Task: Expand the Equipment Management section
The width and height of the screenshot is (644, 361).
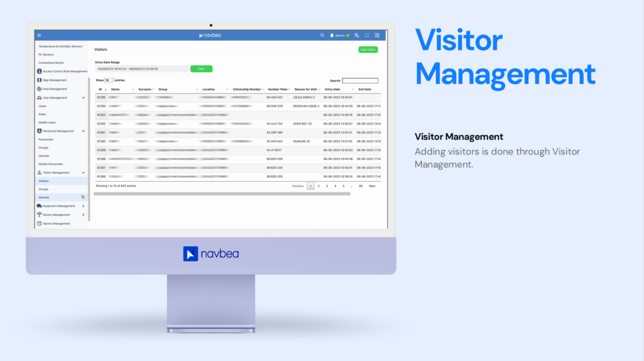Action: (83, 206)
